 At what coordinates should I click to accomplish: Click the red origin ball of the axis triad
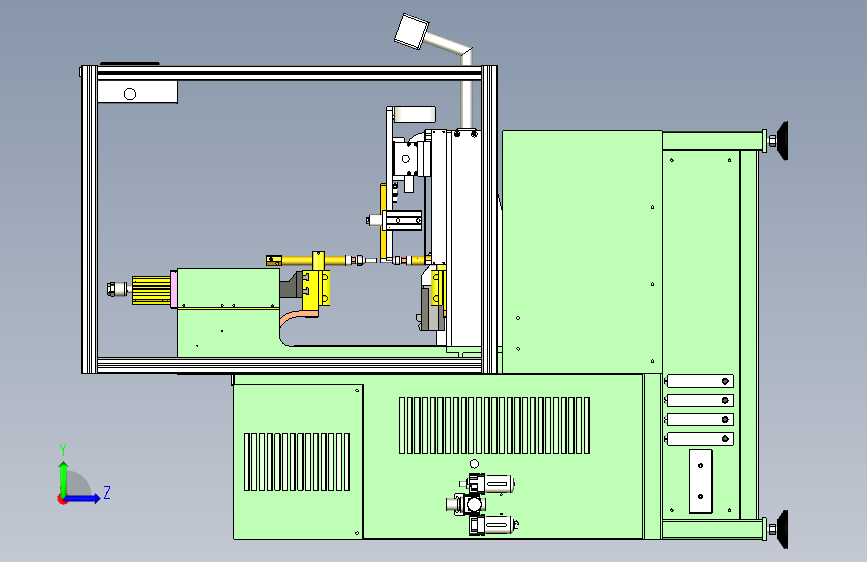tap(62, 499)
